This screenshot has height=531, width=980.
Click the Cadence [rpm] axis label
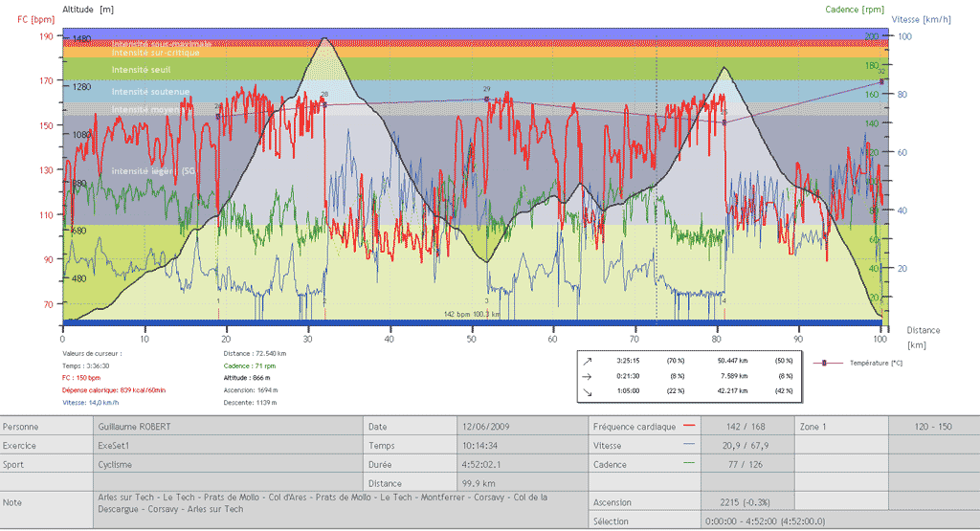tap(855, 10)
